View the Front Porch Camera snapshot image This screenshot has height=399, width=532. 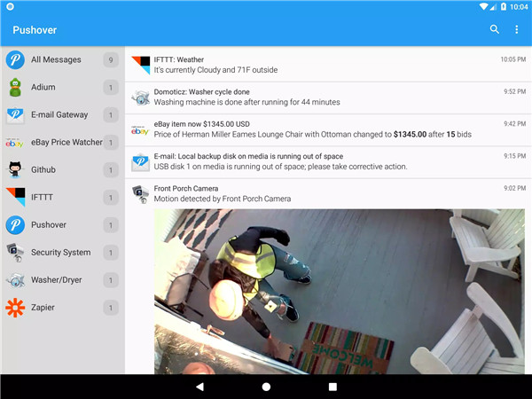coord(328,291)
